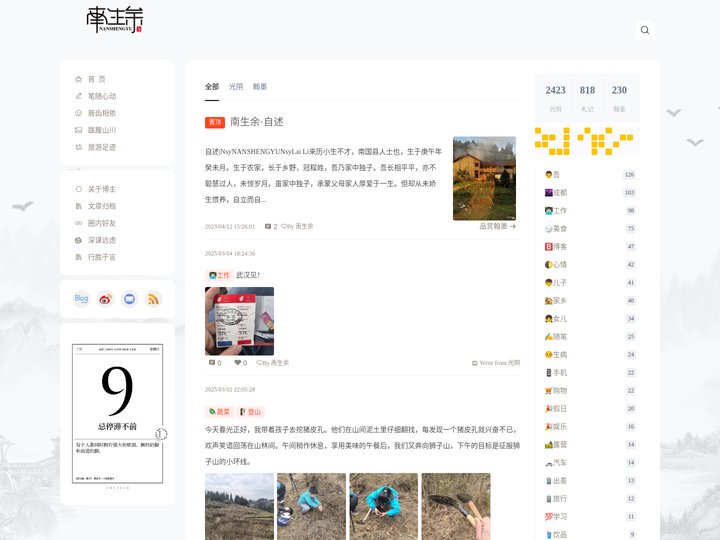Viewport: 720px width, 540px height.
Task: Open the hillside landscape photo thumbnail
Action: [x=239, y=506]
